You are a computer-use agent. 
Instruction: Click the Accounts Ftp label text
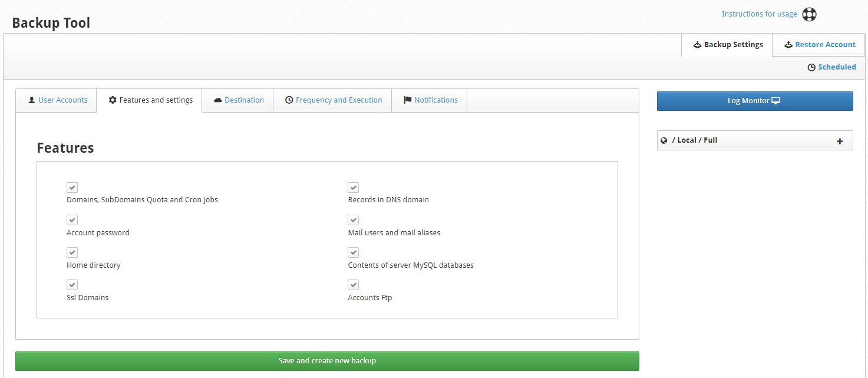click(370, 298)
